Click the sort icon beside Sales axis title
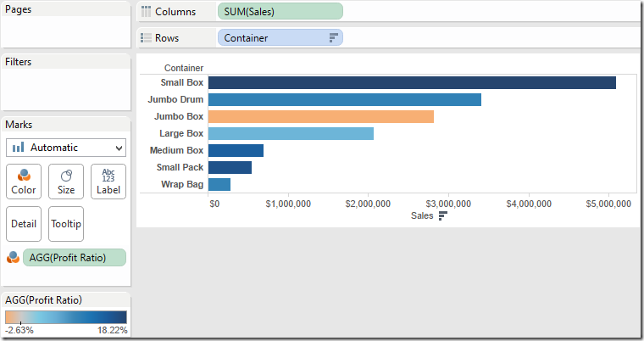The height and width of the screenshot is (341, 644). 441,216
